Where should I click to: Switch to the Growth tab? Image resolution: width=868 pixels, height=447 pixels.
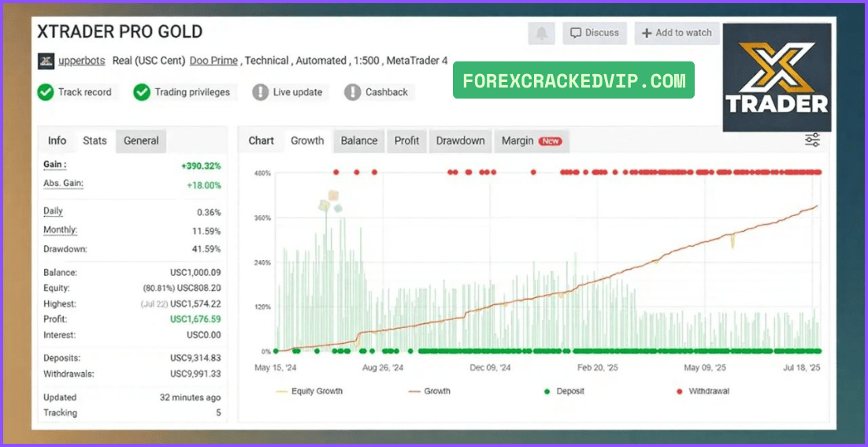point(307,140)
